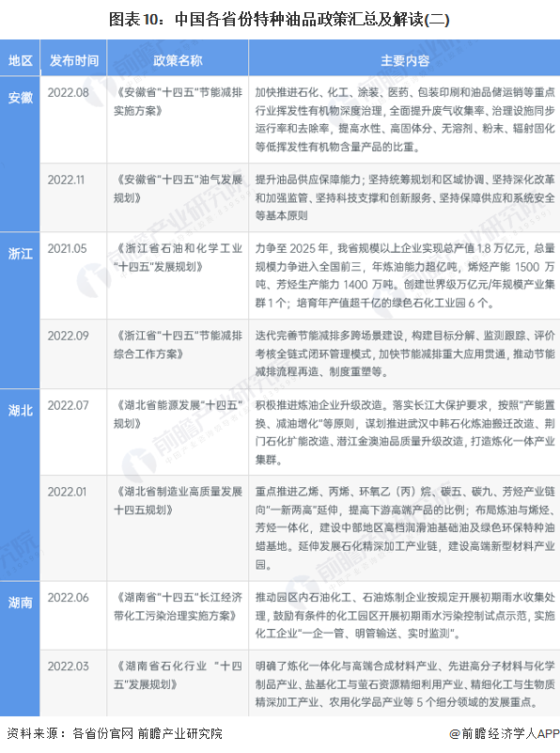
Task: Click content starting 推动园区内石油化工
Action: point(405,616)
